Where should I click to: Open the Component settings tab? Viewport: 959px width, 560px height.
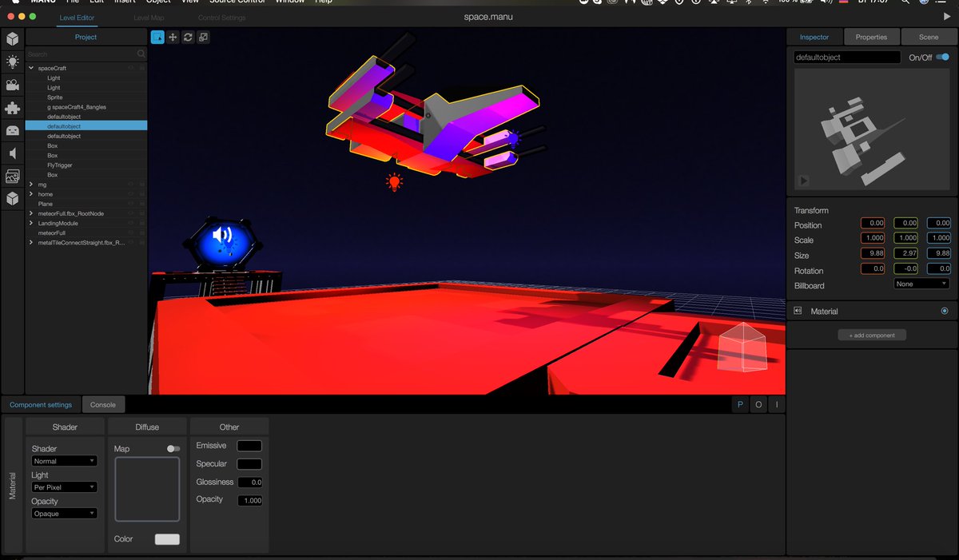(41, 405)
